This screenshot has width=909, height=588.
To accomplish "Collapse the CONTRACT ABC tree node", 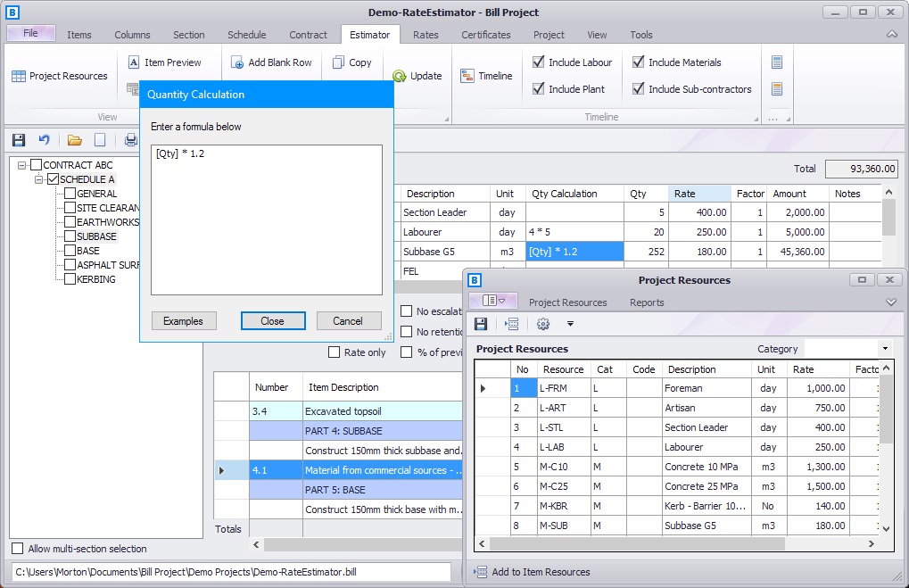I will click(x=21, y=165).
